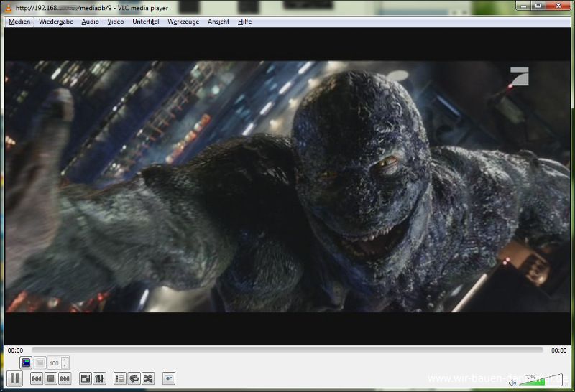The height and width of the screenshot is (392, 575).
Task: Open the Medien menu
Action: click(19, 22)
